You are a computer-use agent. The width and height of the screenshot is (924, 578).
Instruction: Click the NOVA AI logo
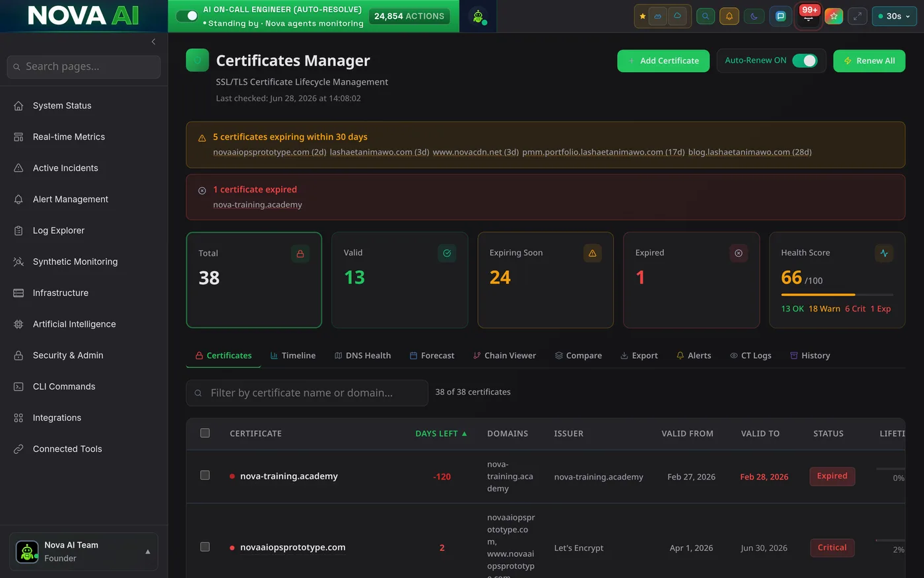click(x=84, y=16)
